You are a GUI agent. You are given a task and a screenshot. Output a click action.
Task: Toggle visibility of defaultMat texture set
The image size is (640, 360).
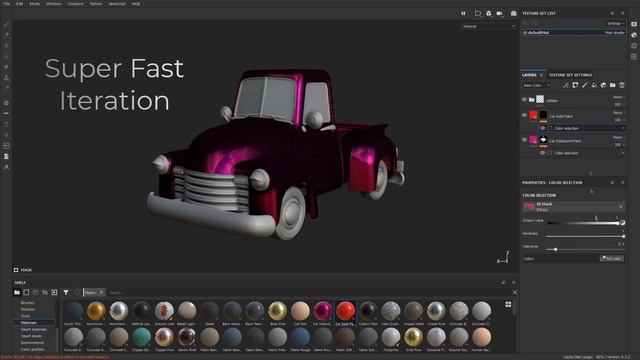pos(525,33)
